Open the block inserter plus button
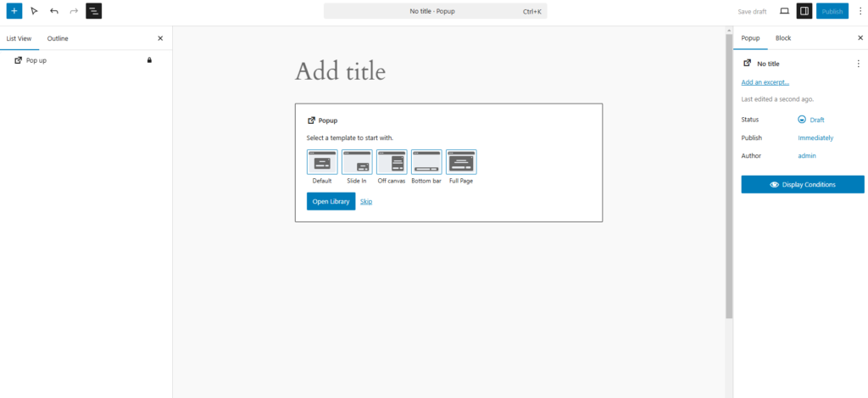This screenshot has height=398, width=868. (14, 11)
